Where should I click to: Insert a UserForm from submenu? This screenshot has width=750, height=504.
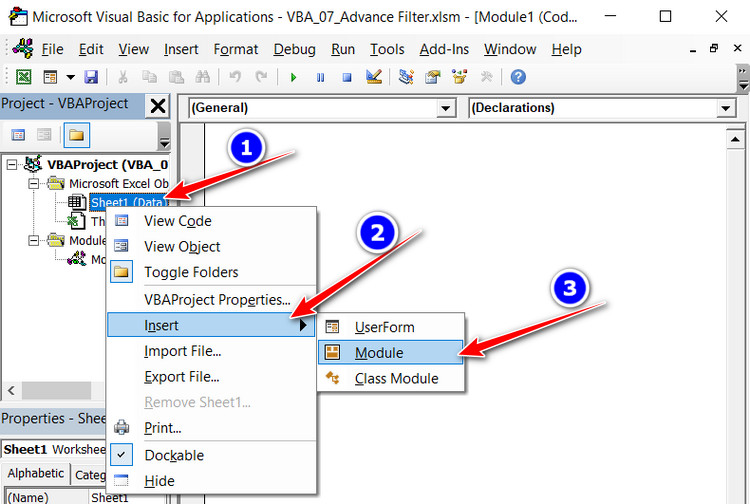tap(391, 327)
